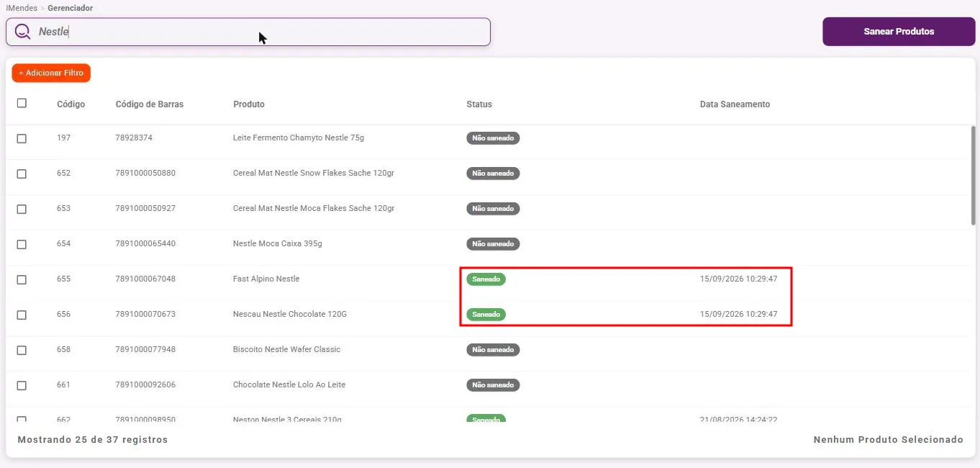Check the box for product 653
The height and width of the screenshot is (468, 980).
(22, 209)
